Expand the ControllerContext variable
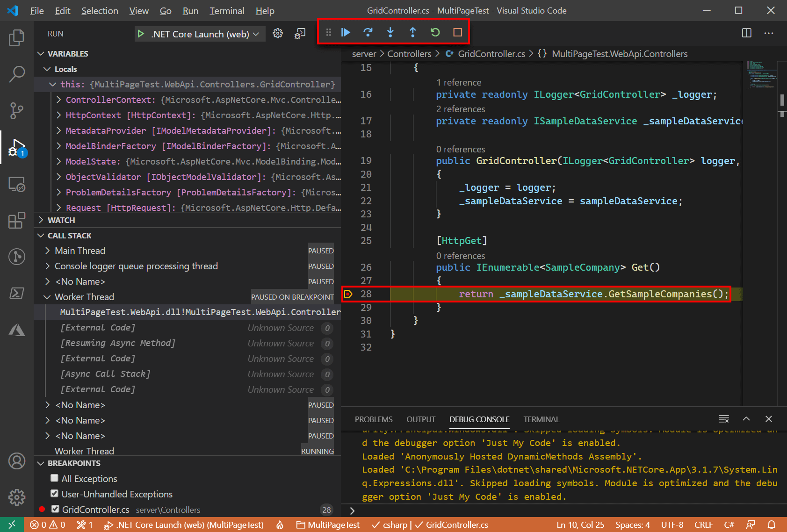Image resolution: width=787 pixels, height=532 pixels. [x=59, y=100]
